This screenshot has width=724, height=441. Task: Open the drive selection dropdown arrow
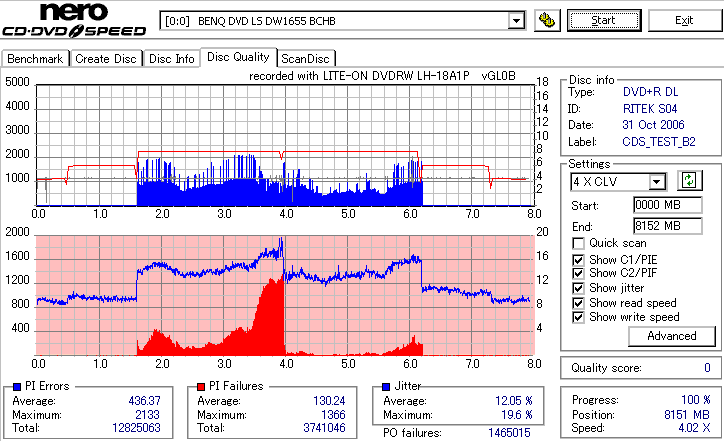(x=516, y=21)
